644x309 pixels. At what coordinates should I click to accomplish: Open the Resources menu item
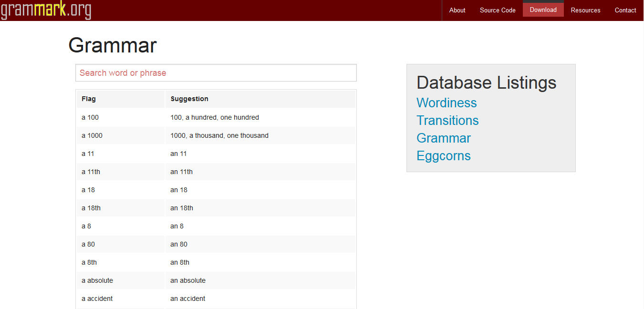click(x=585, y=10)
